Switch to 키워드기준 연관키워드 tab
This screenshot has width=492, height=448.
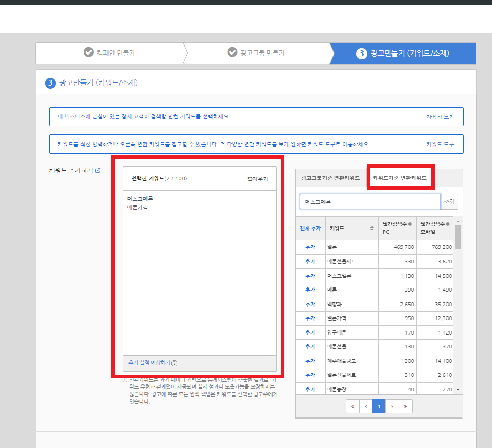[400, 178]
